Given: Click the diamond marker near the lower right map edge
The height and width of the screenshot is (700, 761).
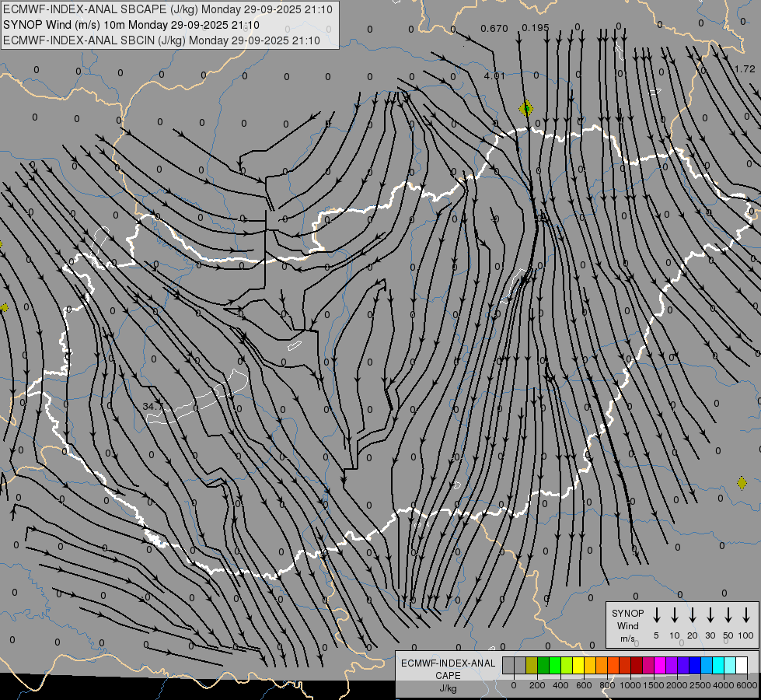Looking at the screenshot, I should pos(742,483).
